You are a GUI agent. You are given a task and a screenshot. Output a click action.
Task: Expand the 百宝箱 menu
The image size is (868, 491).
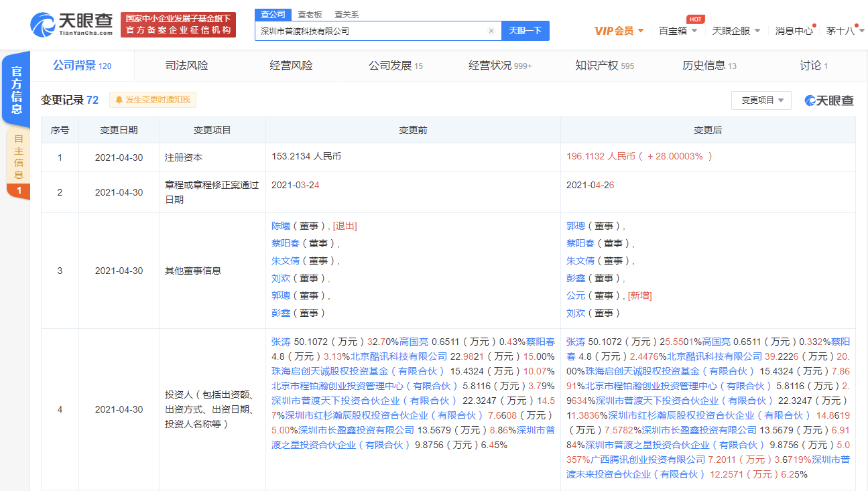678,31
